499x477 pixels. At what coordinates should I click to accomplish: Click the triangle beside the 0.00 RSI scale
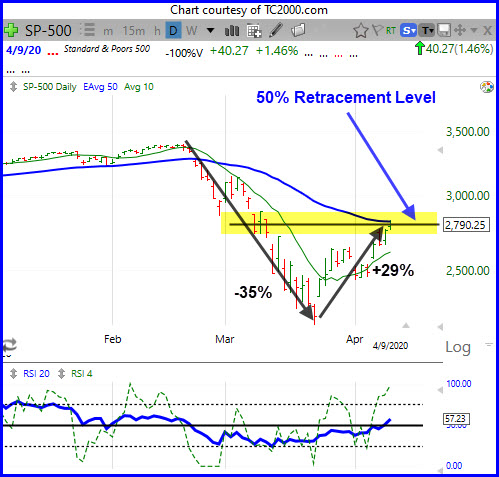click(x=440, y=470)
